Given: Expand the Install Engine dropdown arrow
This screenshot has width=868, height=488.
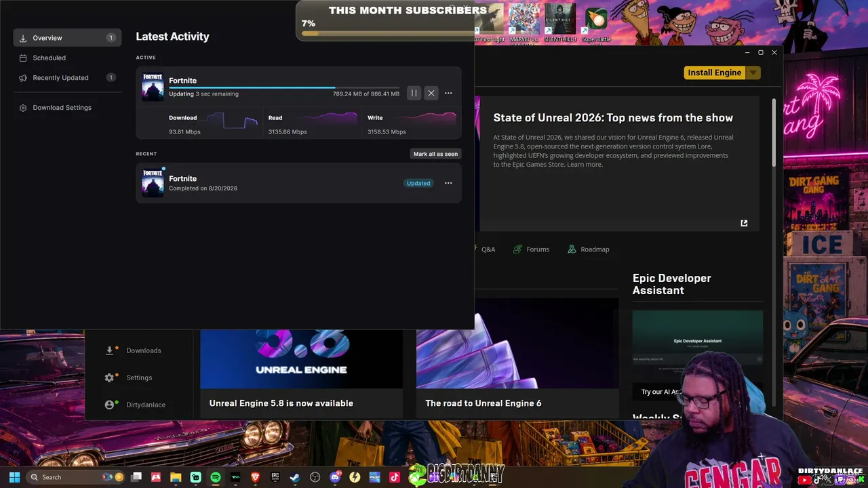Looking at the screenshot, I should tap(753, 73).
